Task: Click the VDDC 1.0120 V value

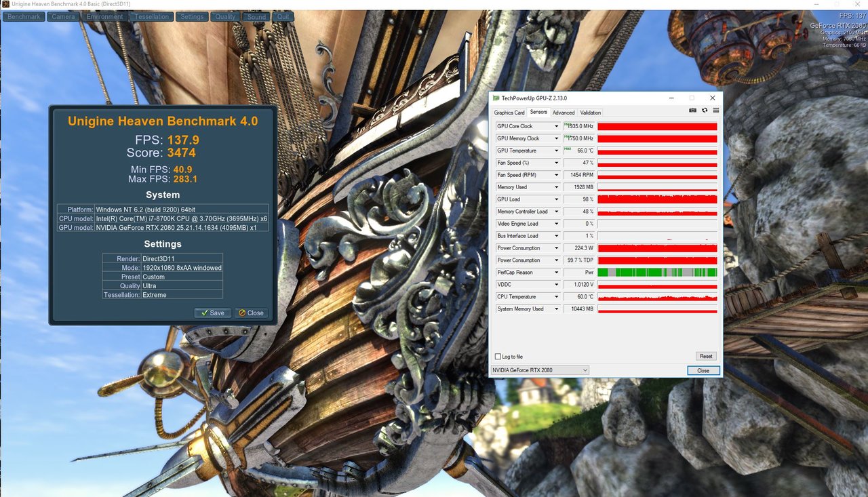Action: pyautogui.click(x=579, y=285)
